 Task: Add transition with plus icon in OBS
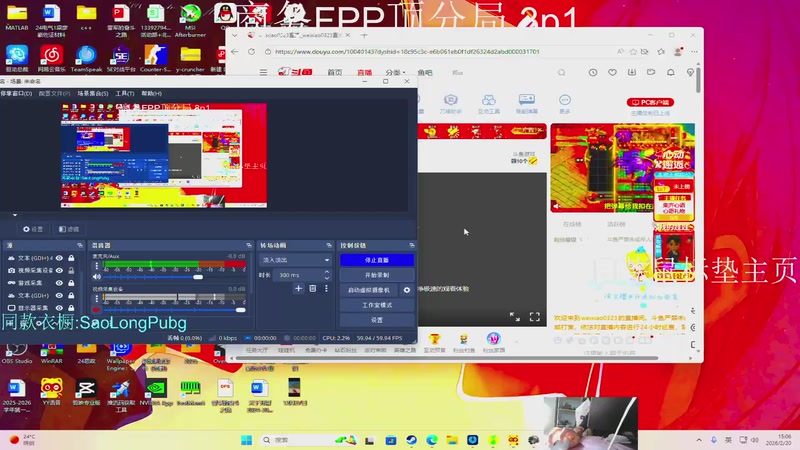pyautogui.click(x=298, y=289)
